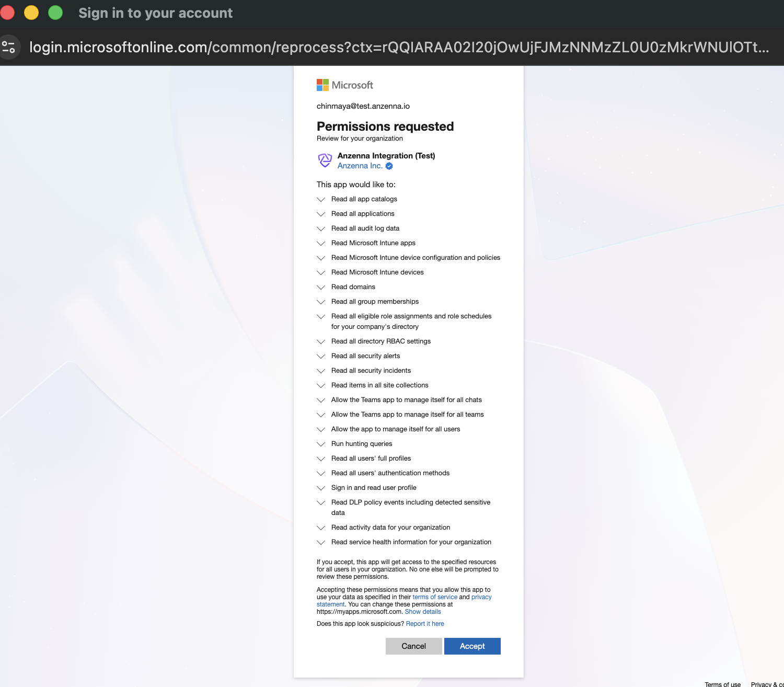Expand the Read all security alerts permission
Viewport: 784px width, 687px height.
click(x=321, y=356)
